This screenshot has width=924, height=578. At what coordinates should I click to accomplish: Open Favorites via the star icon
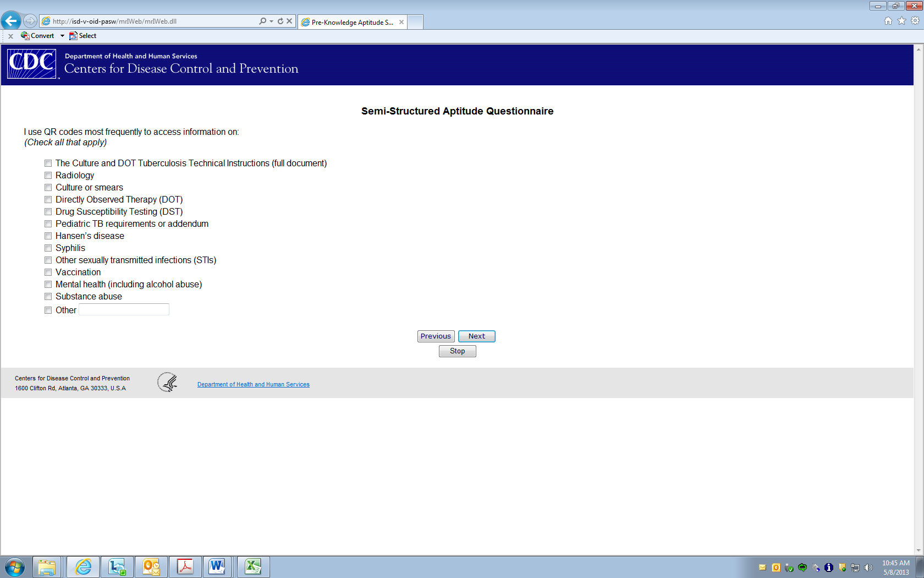pyautogui.click(x=901, y=21)
